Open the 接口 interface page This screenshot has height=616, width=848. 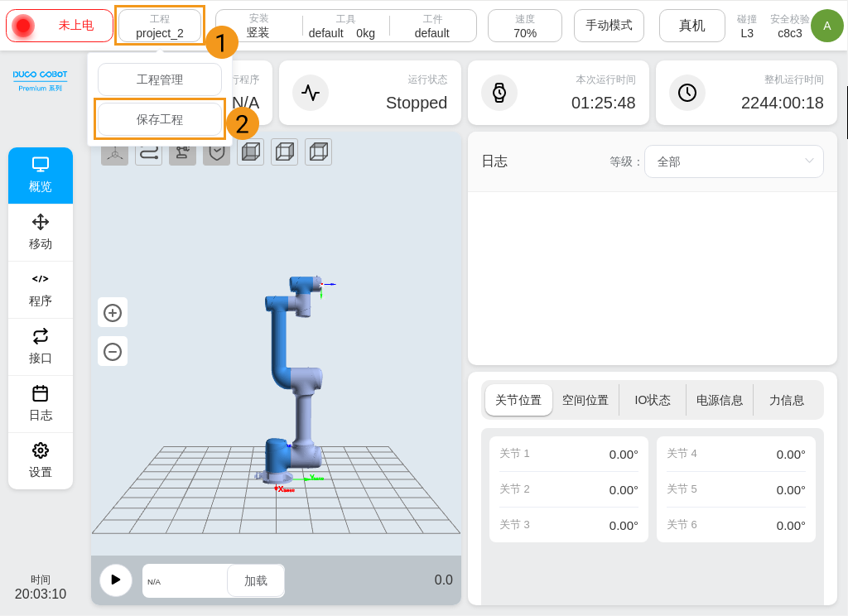pyautogui.click(x=41, y=347)
